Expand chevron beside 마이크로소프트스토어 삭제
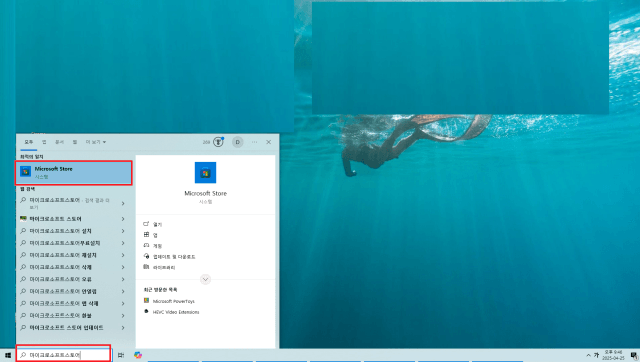The image size is (640, 362). coord(123,267)
